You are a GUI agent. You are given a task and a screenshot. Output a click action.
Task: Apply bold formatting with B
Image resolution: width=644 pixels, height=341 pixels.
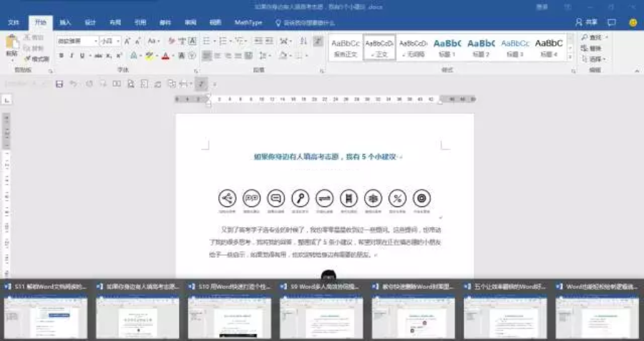[x=62, y=56]
